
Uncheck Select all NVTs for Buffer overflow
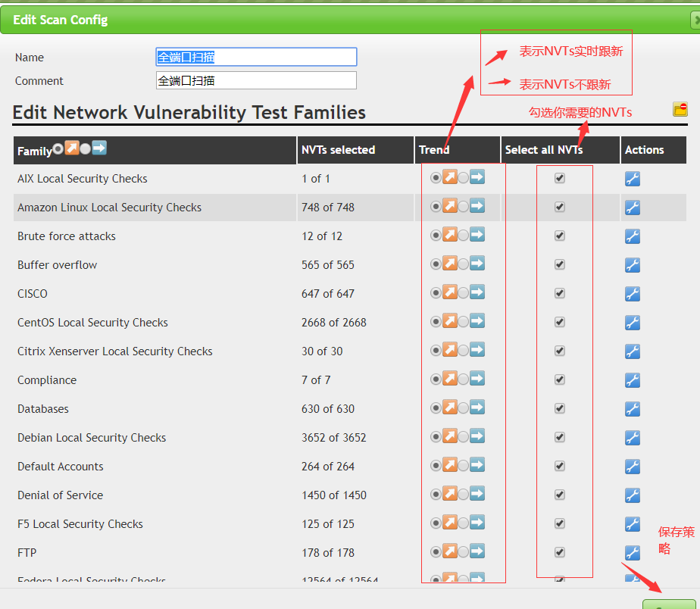pos(560,264)
